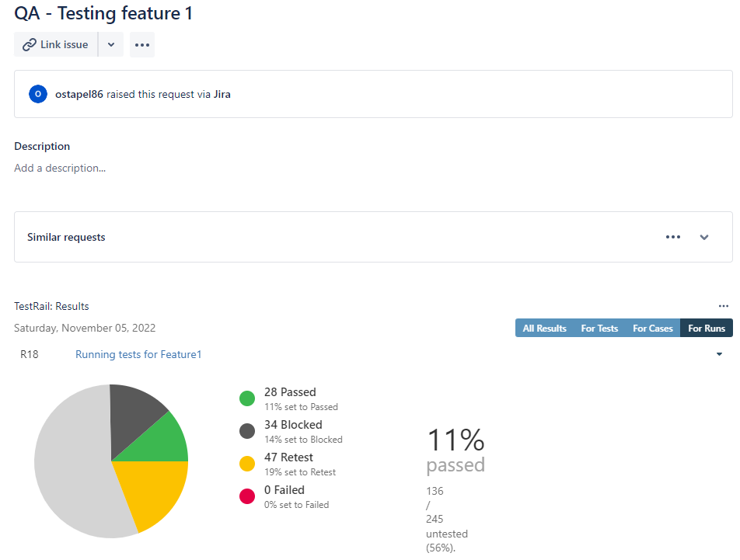Click the 0 Failed label

[x=284, y=490]
